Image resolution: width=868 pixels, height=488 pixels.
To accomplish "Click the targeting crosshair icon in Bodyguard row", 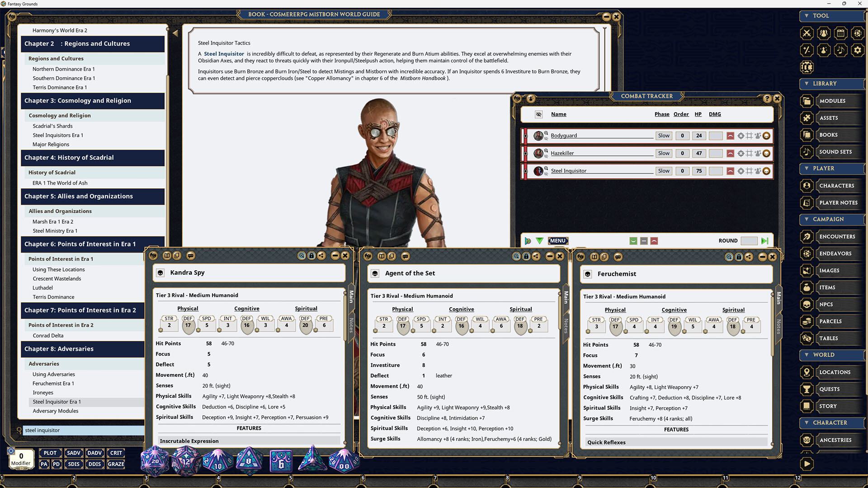I will point(741,136).
